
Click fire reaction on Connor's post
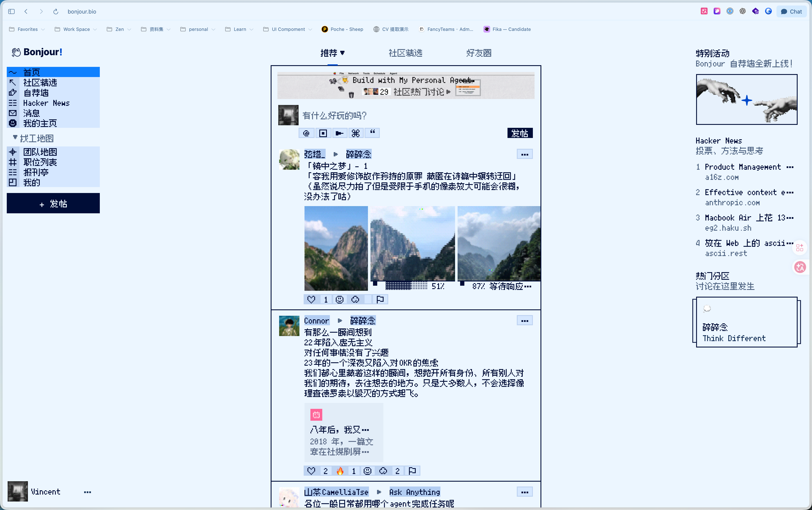[340, 471]
